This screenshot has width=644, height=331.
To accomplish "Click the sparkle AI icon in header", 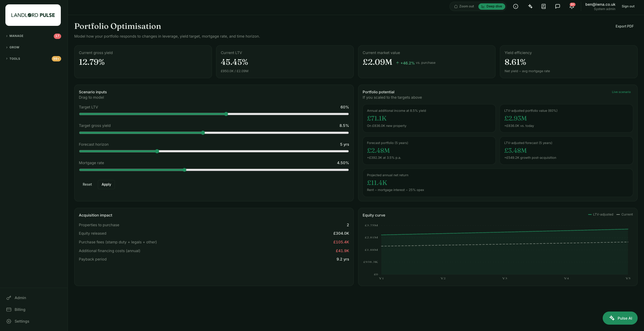I will tap(530, 6).
